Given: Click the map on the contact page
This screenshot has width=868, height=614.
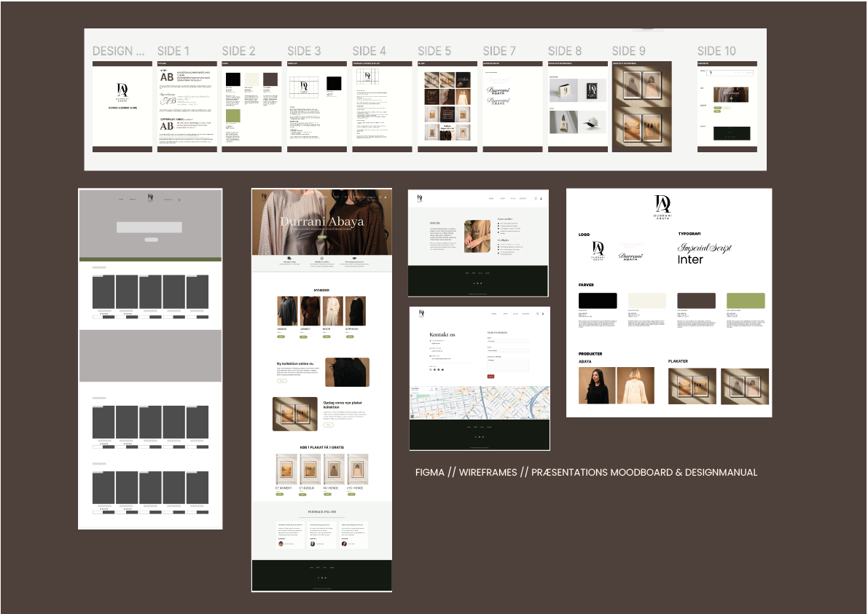Looking at the screenshot, I should [480, 403].
